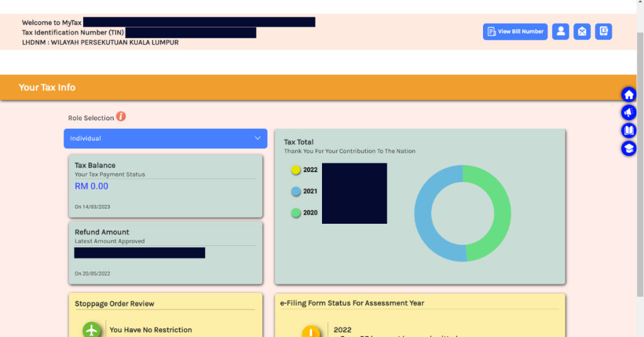Open the open-book guide icon

coord(628,131)
